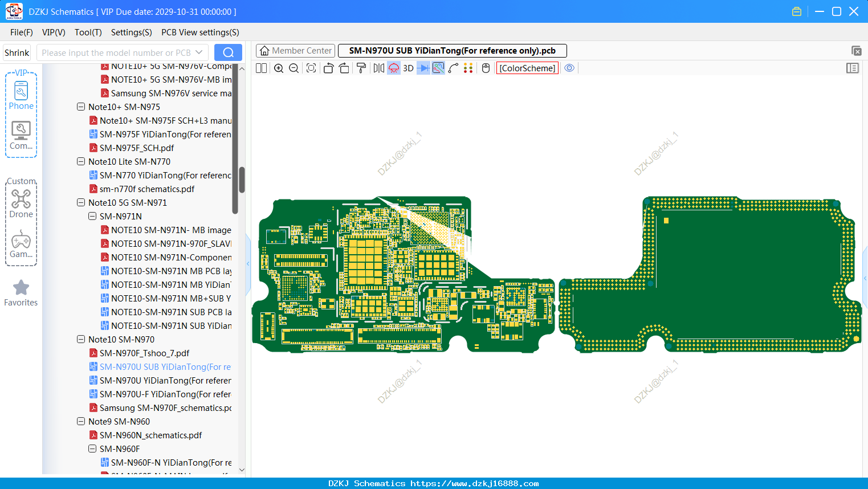Open SM-N960N_schematics.pdf
This screenshot has width=868, height=489.
[150, 435]
